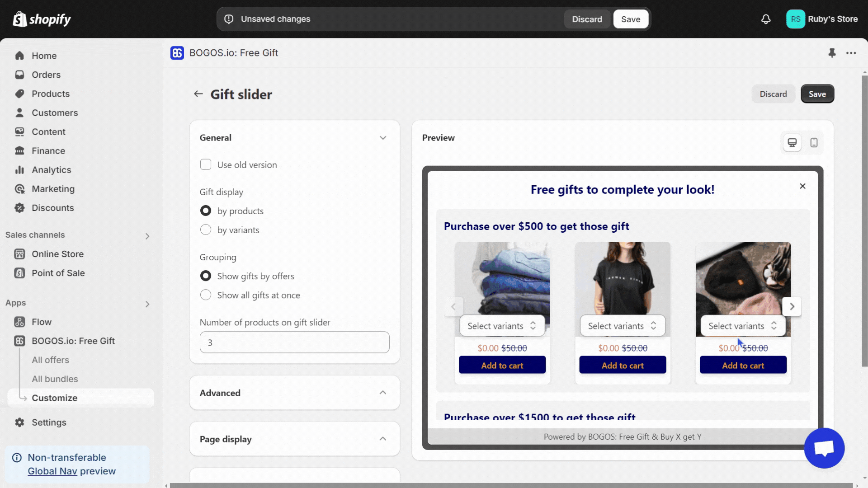Discard changes using top Discard button
Viewport: 868px width, 488px height.
[x=587, y=19]
